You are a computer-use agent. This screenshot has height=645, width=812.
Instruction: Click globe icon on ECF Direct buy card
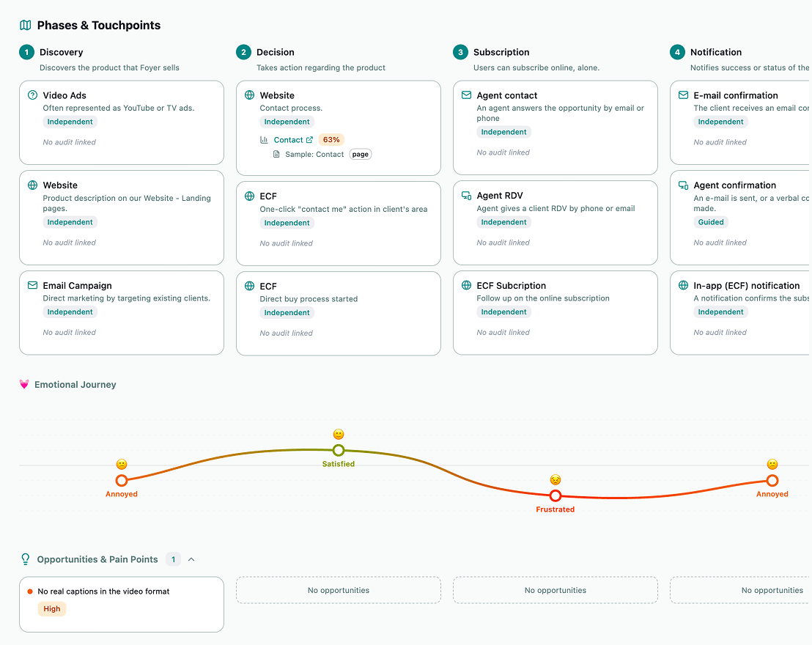click(250, 286)
